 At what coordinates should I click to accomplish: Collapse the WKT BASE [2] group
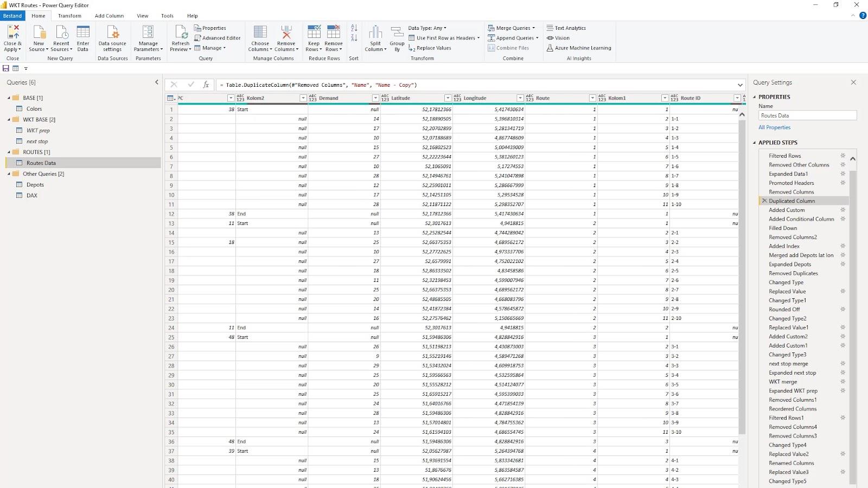pos(9,120)
